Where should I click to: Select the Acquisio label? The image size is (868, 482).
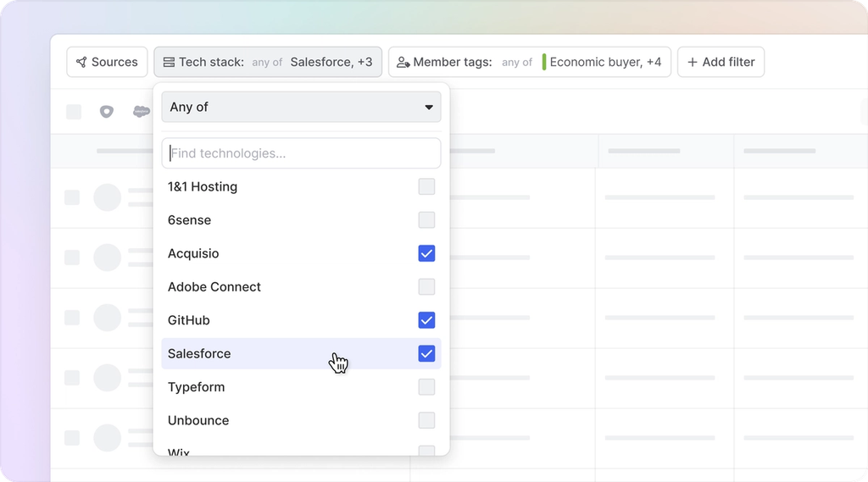pos(193,253)
